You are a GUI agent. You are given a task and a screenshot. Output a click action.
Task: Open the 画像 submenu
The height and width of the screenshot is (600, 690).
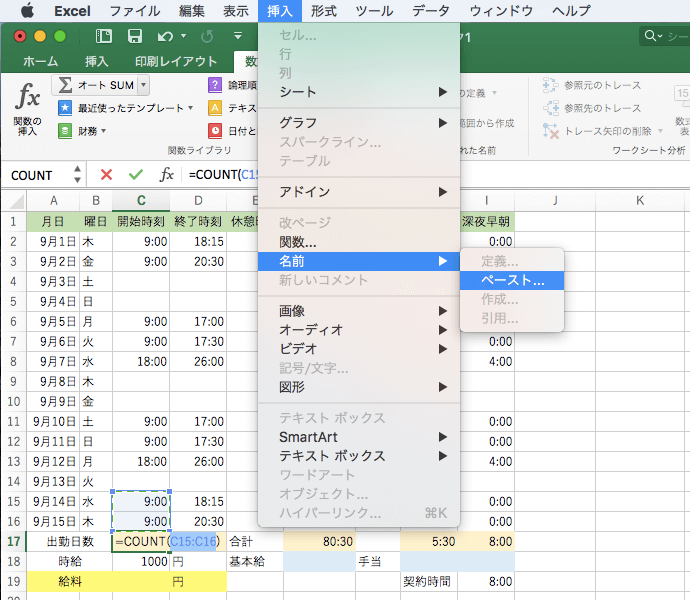tap(359, 311)
